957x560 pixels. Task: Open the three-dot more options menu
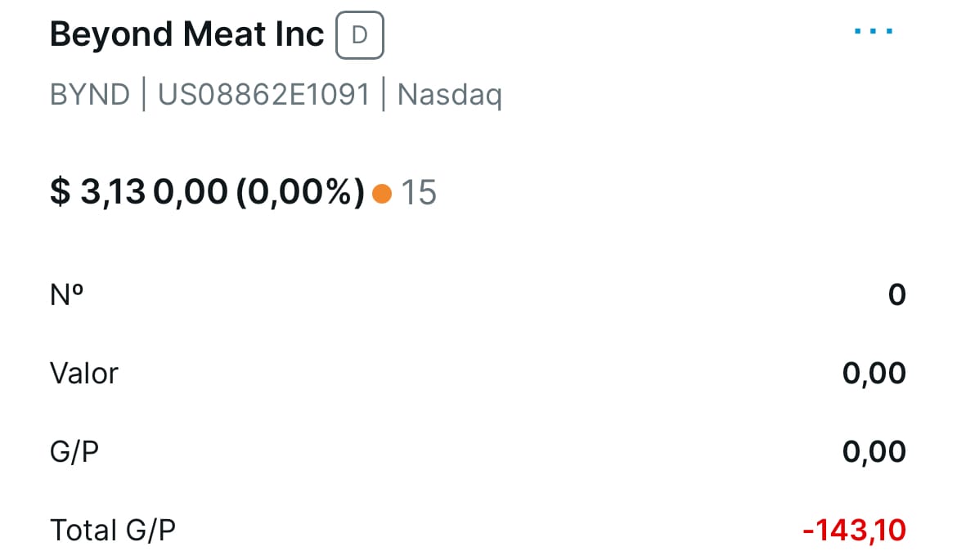pos(874,32)
